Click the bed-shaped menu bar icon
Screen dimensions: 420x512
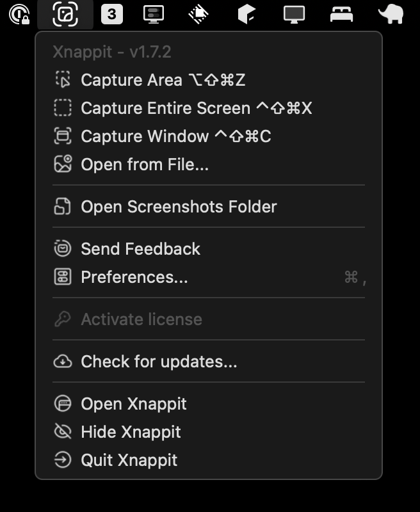tap(341, 13)
